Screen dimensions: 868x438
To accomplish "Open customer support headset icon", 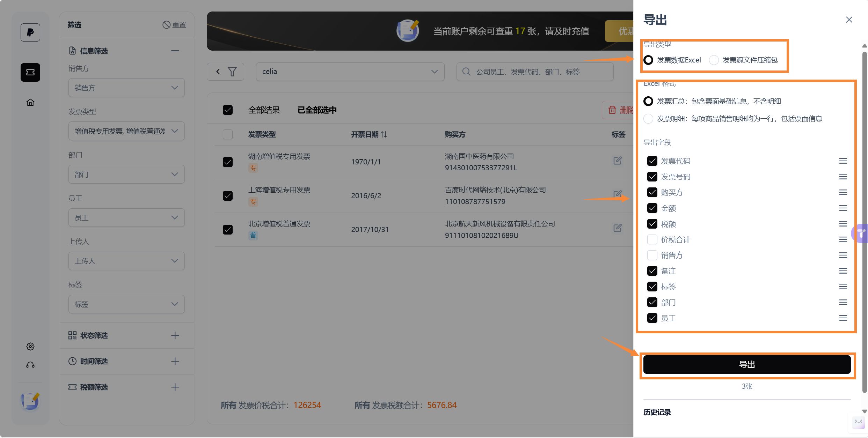I will pos(30,365).
